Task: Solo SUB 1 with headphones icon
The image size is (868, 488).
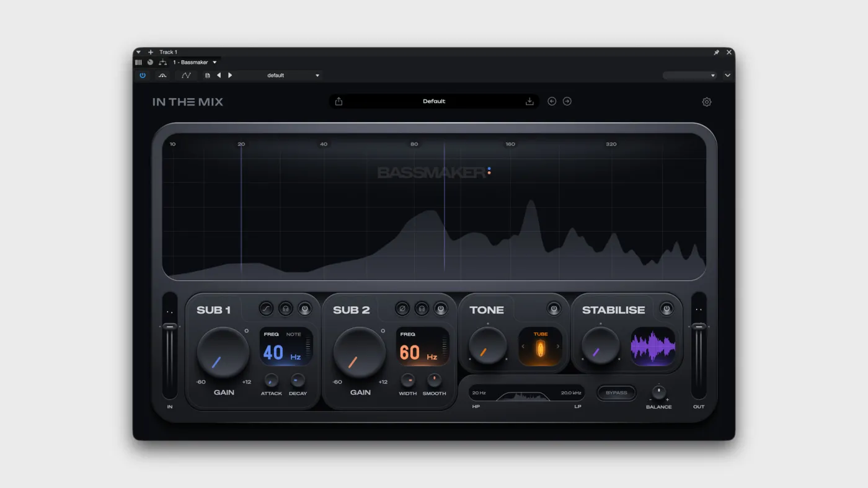Action: point(285,308)
